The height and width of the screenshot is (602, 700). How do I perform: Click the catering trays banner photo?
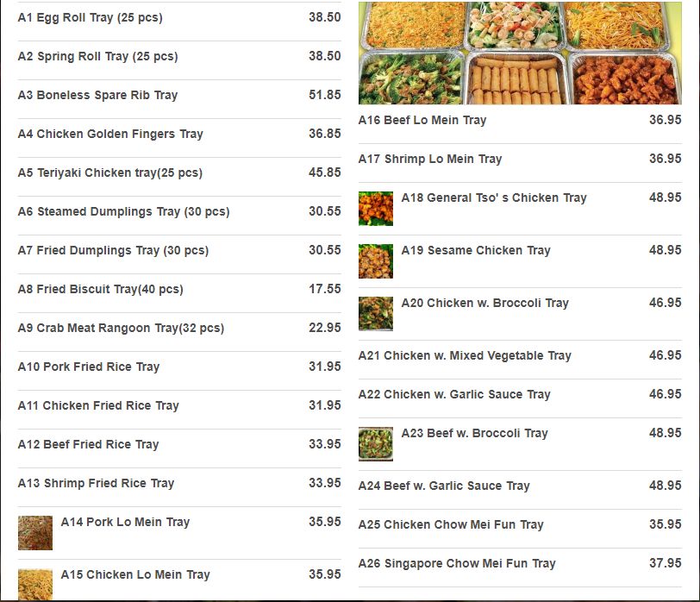(x=520, y=53)
